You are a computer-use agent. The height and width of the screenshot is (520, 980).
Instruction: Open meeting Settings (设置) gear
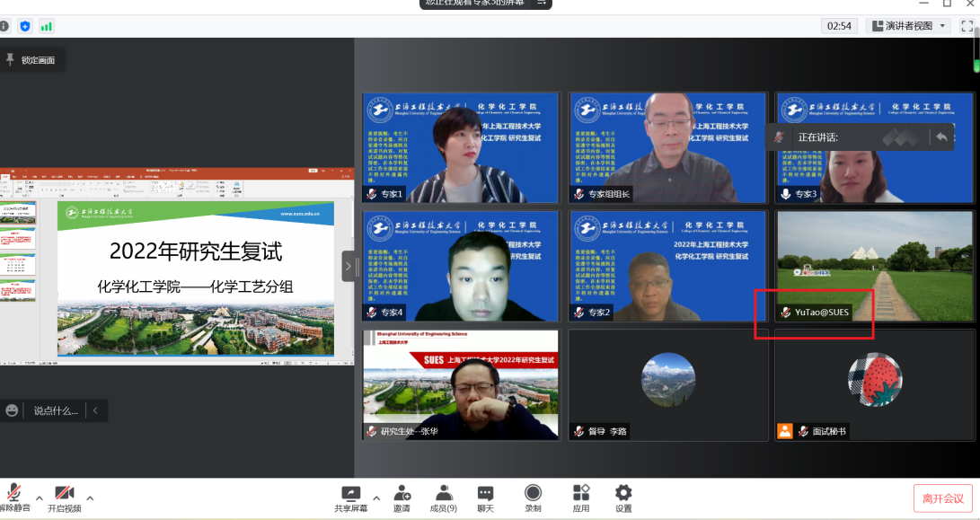[623, 498]
